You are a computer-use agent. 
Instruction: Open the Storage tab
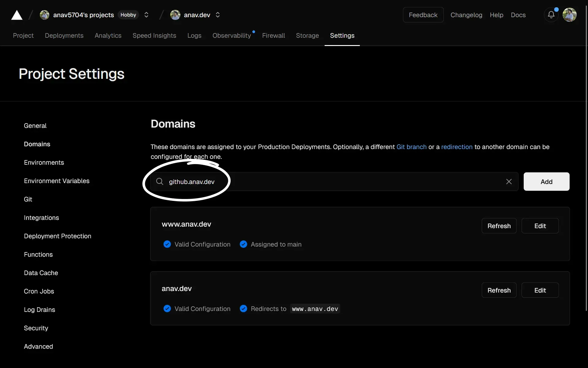coord(307,36)
